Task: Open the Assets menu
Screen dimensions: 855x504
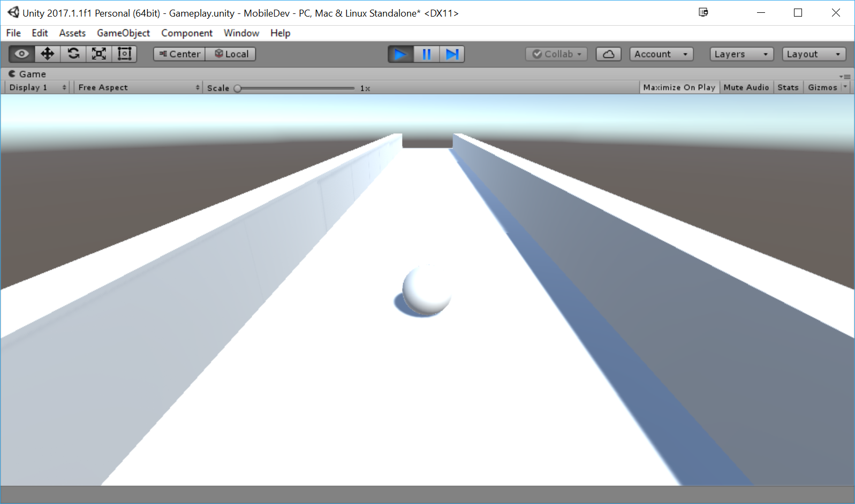Action: coord(72,33)
